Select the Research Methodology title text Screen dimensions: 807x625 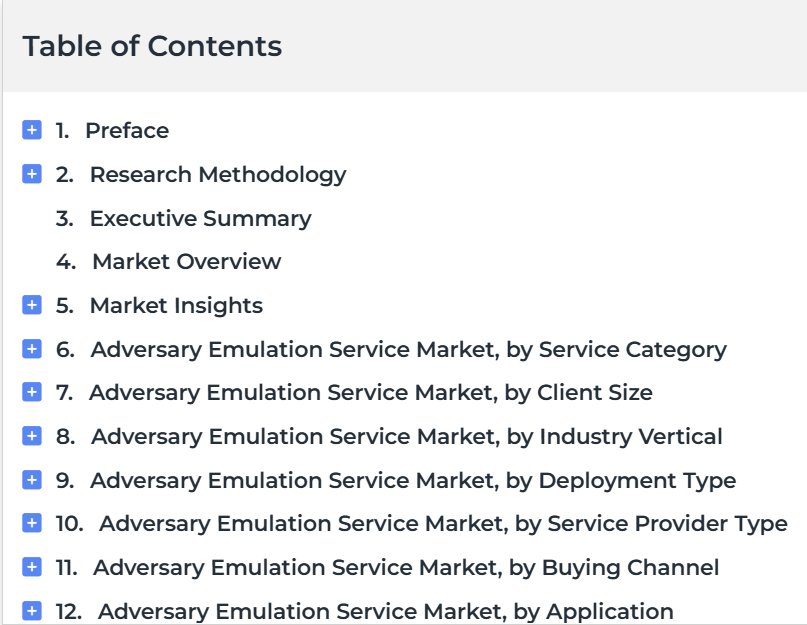coord(218,175)
